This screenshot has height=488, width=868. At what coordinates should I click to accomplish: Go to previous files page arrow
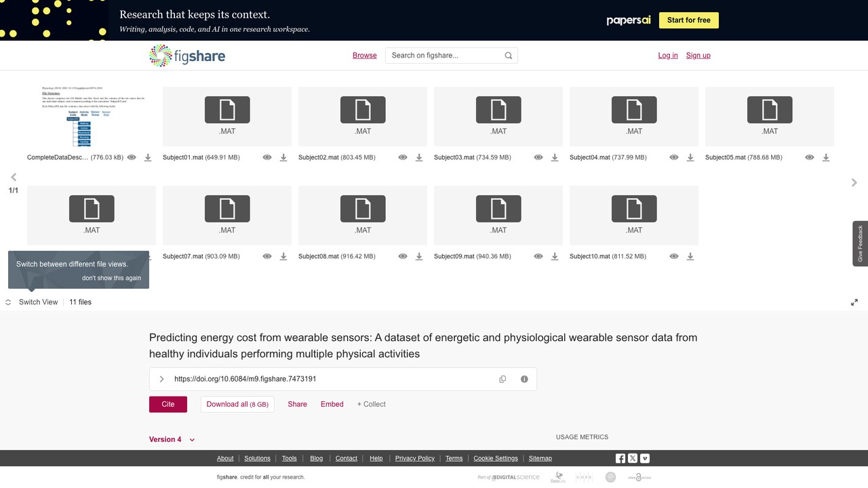(14, 177)
